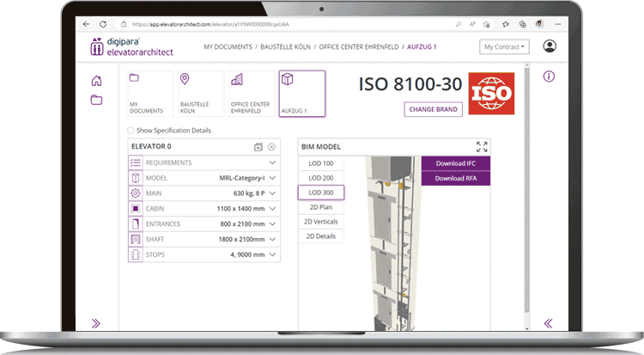Viewport: 644px width, 355px height.
Task: Open BAUSTELLE KÖLN location tile
Action: 201,94
